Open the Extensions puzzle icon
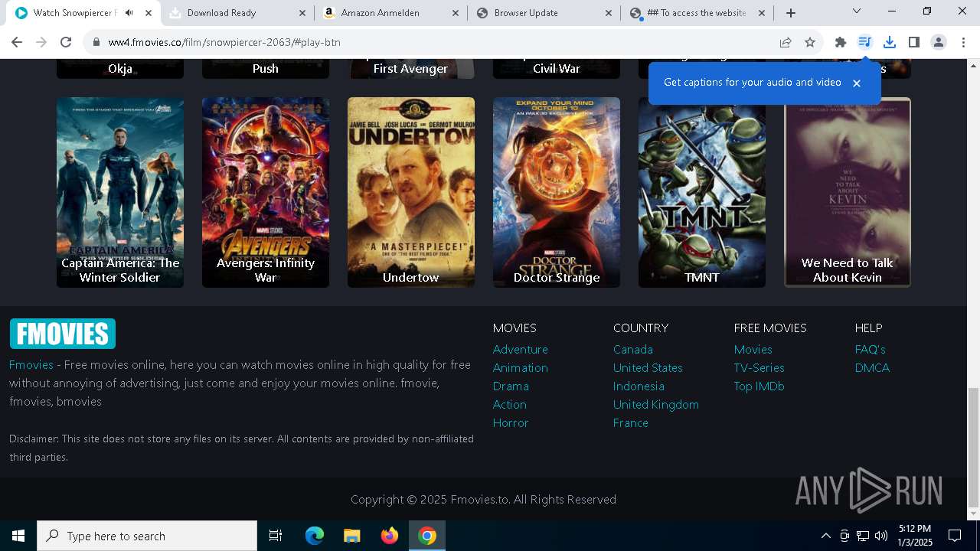The height and width of the screenshot is (551, 980). [841, 42]
